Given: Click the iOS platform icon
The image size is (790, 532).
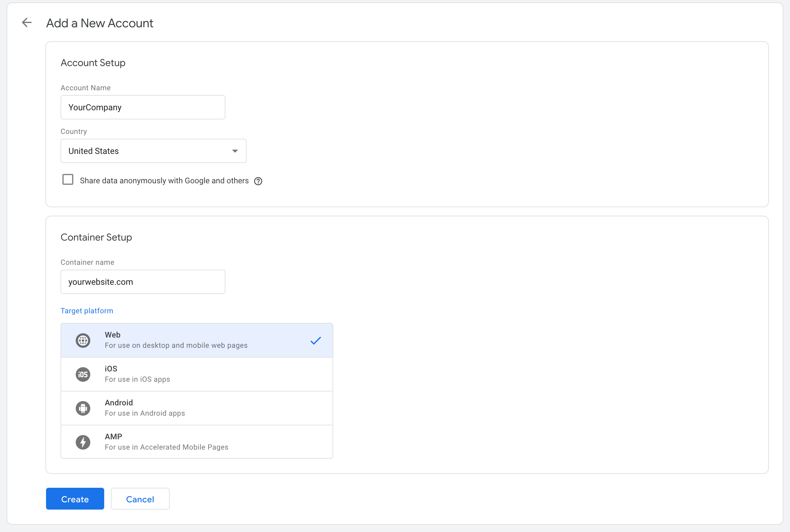Looking at the screenshot, I should point(83,374).
